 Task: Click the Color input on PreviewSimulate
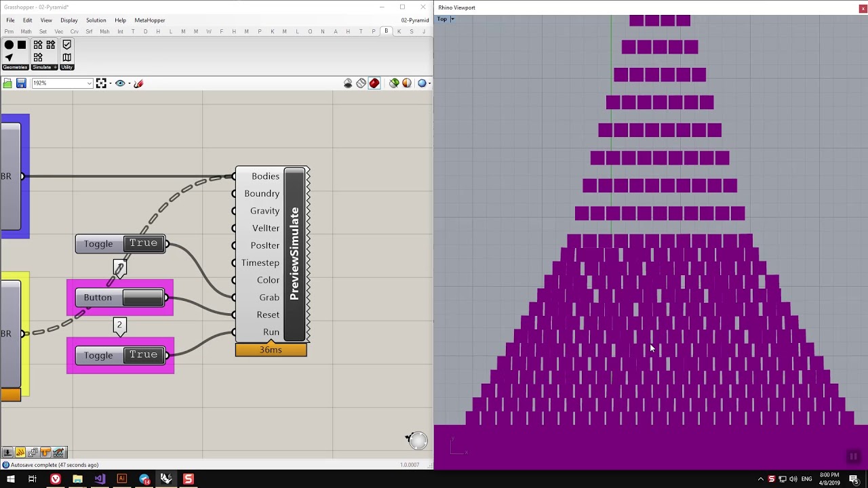pyautogui.click(x=268, y=280)
